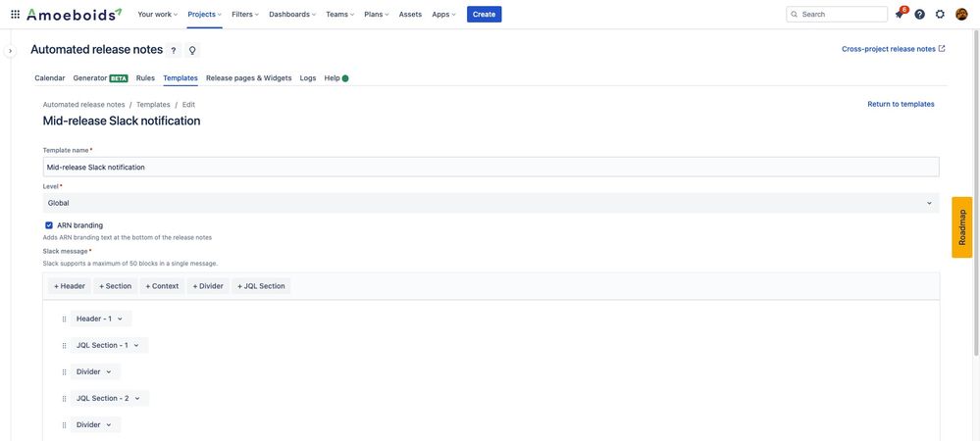
Task: Click into the Template name field
Action: (490, 168)
